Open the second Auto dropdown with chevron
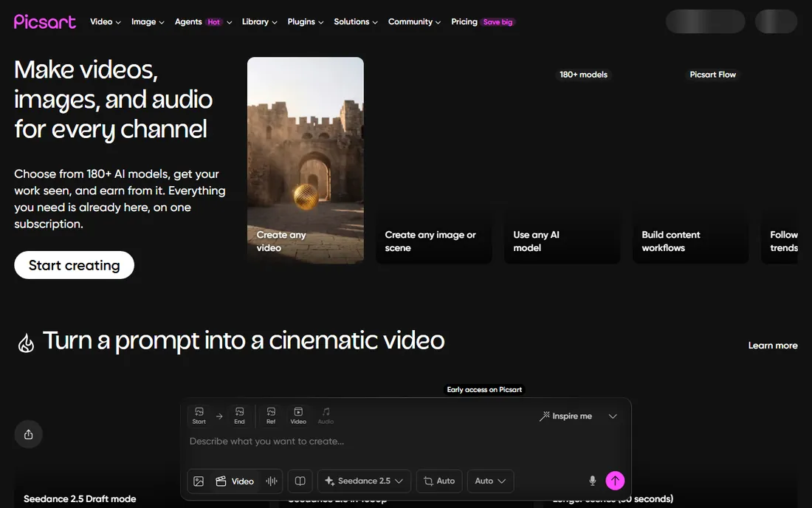Image resolution: width=812 pixels, height=508 pixels. [490, 481]
